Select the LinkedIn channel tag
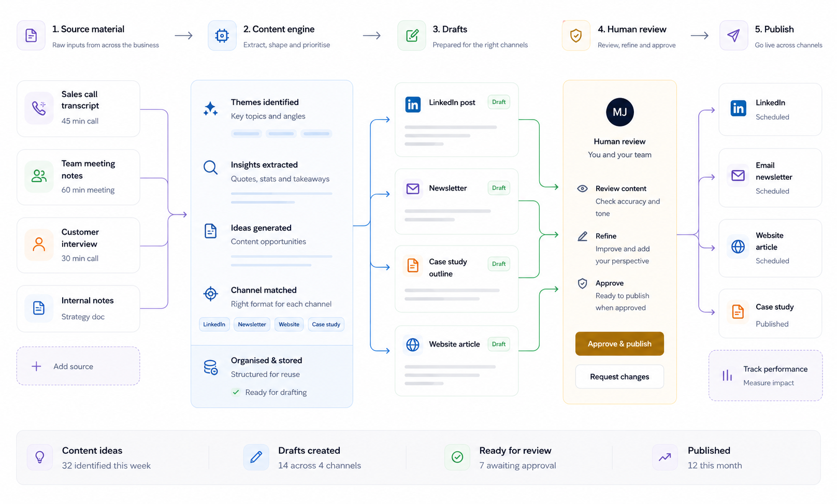 click(214, 324)
